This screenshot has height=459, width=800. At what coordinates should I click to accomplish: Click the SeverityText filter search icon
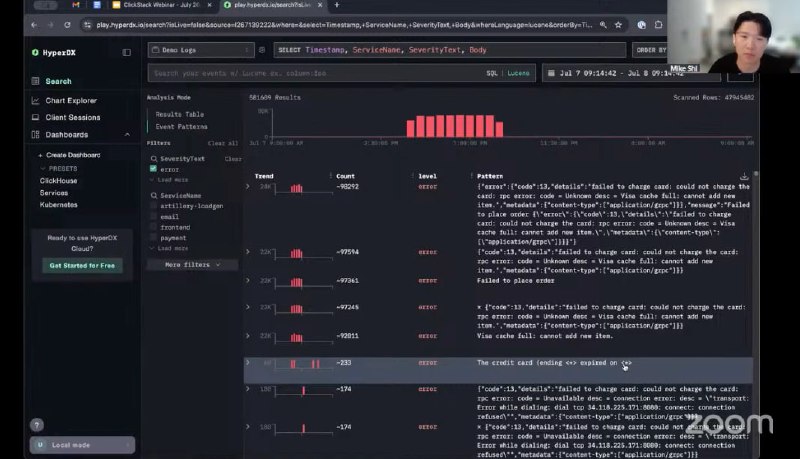[154, 159]
